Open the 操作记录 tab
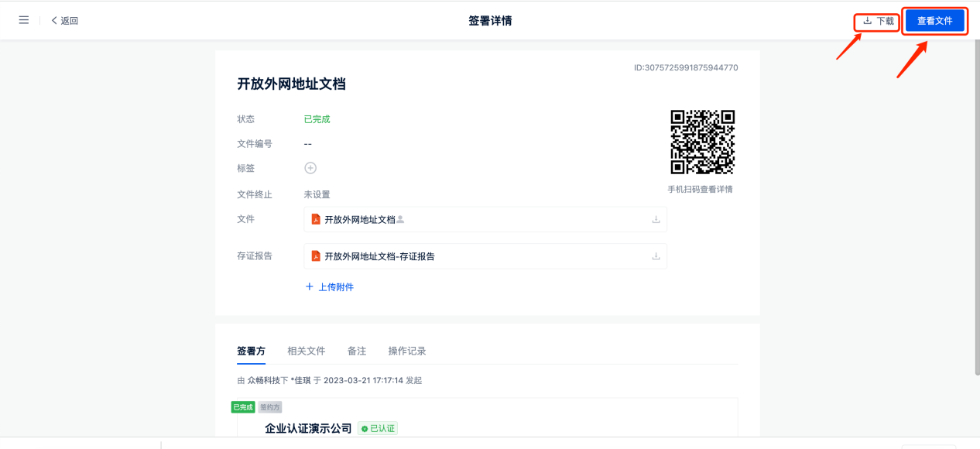Screen dimensions: 980x449 click(x=407, y=351)
